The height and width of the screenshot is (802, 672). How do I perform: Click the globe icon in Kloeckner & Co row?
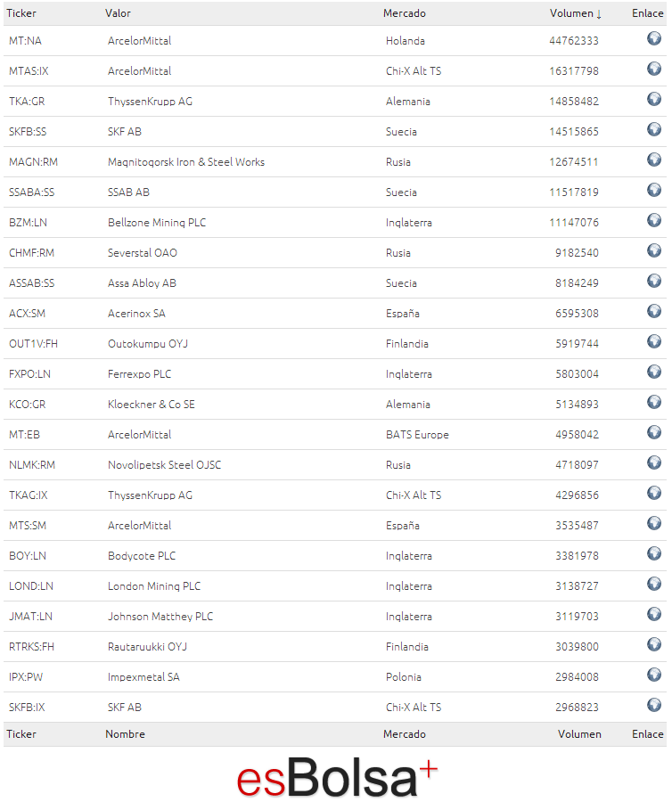click(654, 402)
